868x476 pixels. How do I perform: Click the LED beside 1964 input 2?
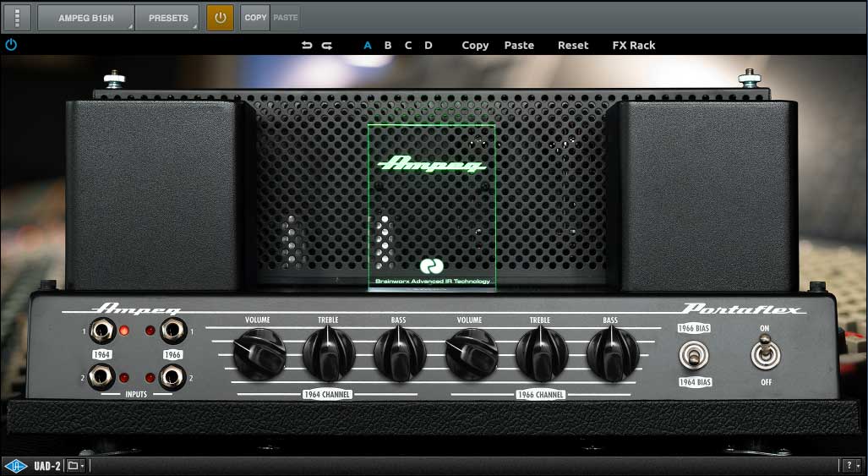coord(124,377)
